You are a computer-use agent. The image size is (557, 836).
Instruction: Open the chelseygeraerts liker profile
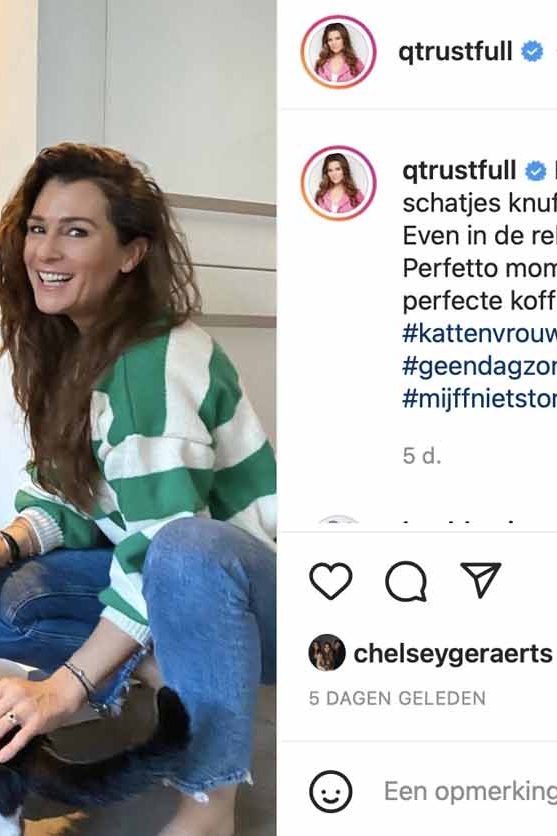tap(453, 653)
